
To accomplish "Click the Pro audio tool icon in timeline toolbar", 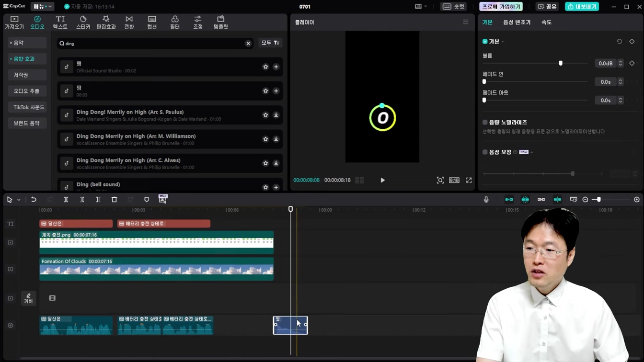I will click(x=163, y=199).
